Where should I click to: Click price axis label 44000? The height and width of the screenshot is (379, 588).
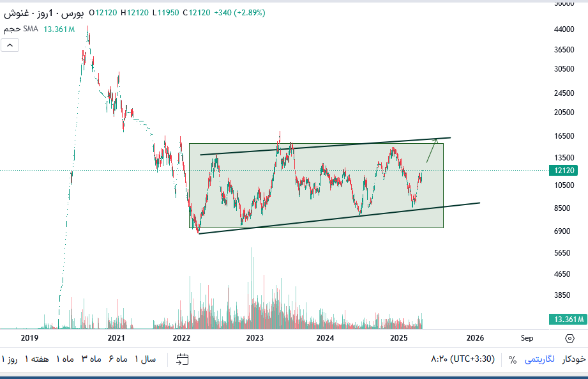coord(564,29)
